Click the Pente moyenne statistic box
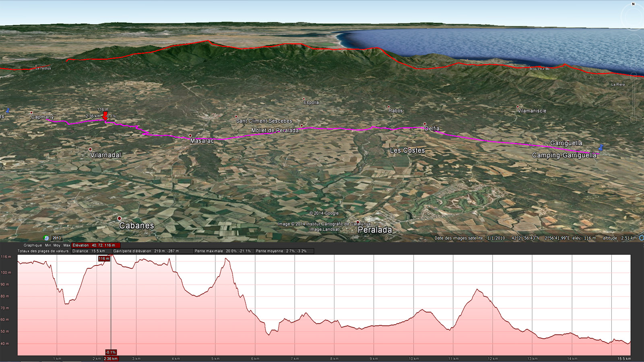 [281, 251]
